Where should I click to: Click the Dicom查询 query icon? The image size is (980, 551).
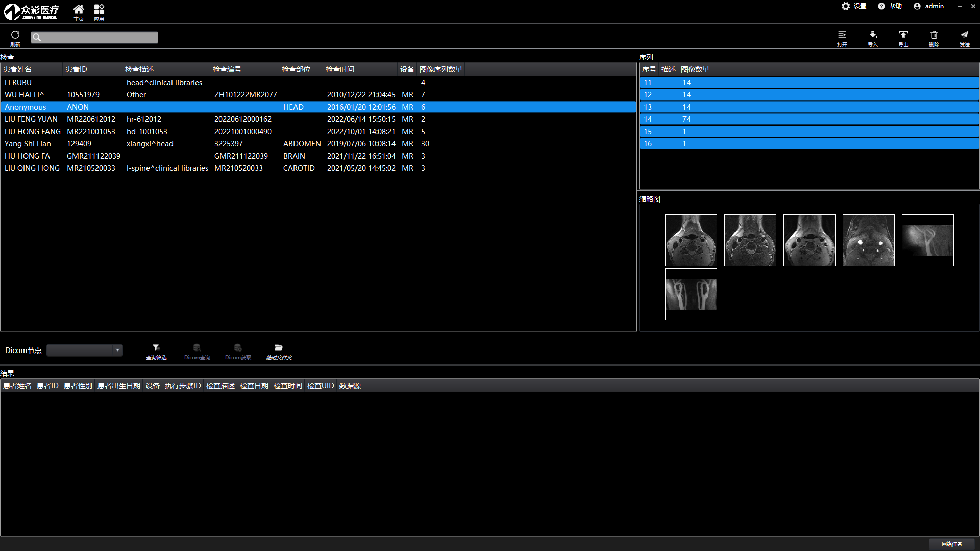click(x=197, y=352)
